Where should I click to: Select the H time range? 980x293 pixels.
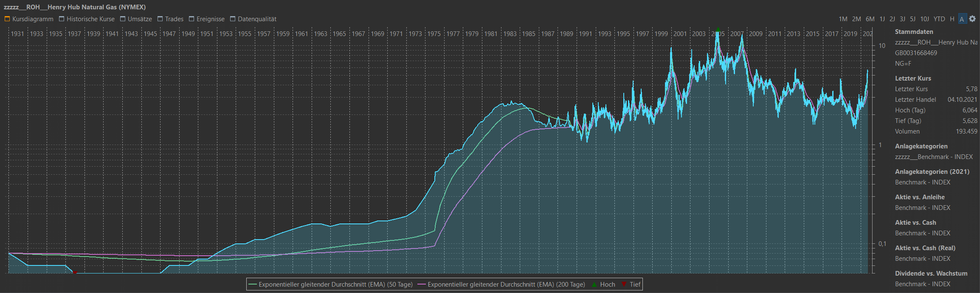pos(952,19)
